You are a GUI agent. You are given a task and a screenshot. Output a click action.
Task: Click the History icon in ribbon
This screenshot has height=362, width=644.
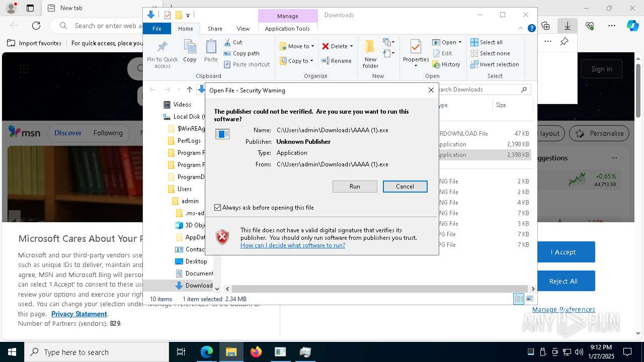click(436, 64)
